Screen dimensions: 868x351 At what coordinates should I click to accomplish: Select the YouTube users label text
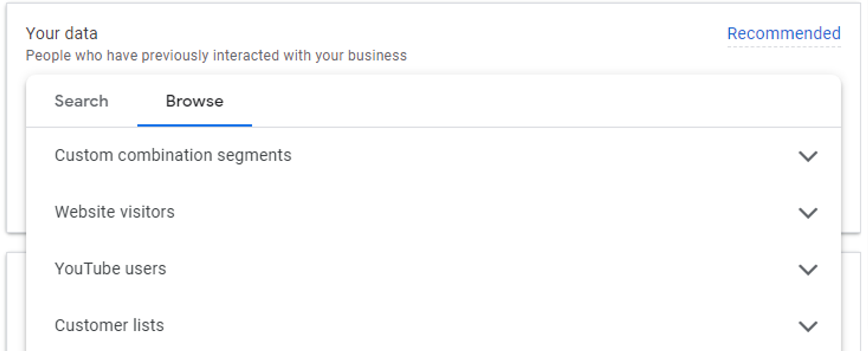coord(110,269)
